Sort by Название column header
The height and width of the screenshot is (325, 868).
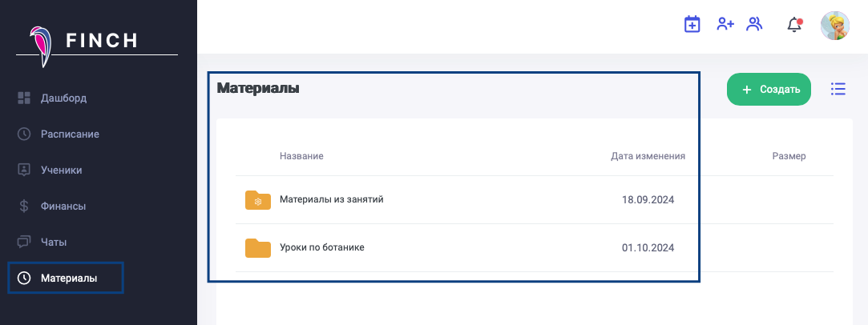pyautogui.click(x=301, y=156)
